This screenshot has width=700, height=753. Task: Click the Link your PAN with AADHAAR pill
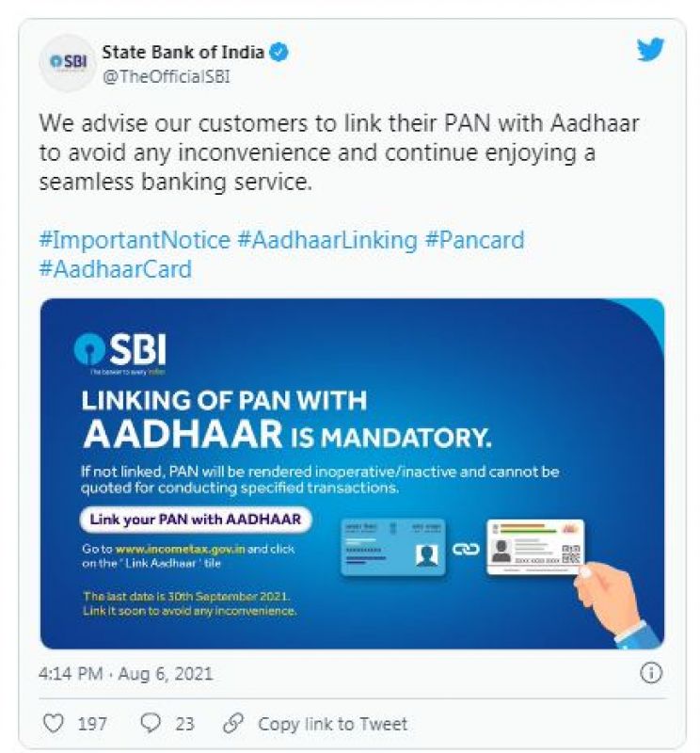pyautogui.click(x=196, y=520)
